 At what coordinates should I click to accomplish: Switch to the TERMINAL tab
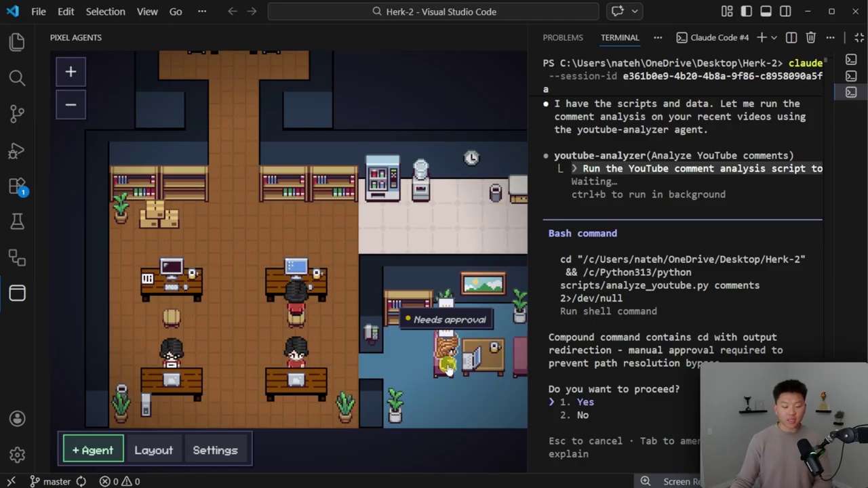pos(619,37)
